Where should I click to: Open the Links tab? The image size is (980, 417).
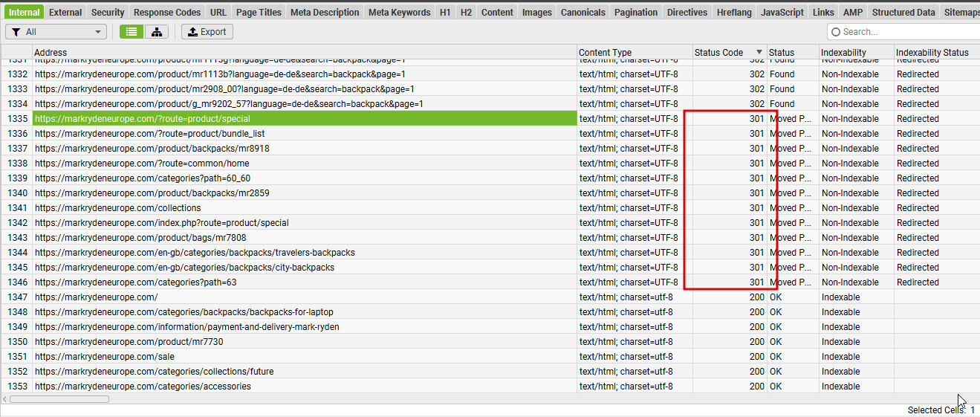click(x=823, y=12)
